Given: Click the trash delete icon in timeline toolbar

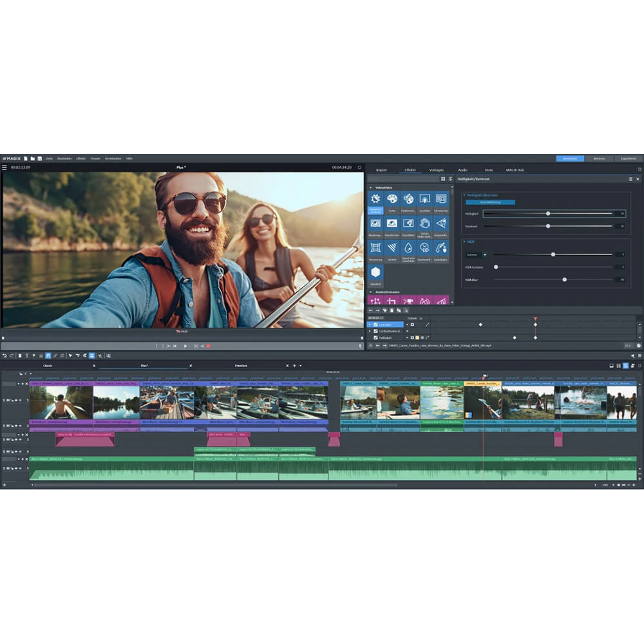Looking at the screenshot, I should (20, 355).
